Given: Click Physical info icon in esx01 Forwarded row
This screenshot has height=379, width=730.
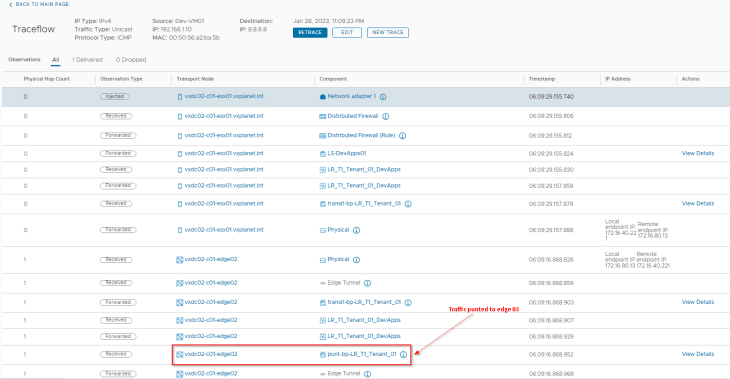Looking at the screenshot, I should point(356,230).
